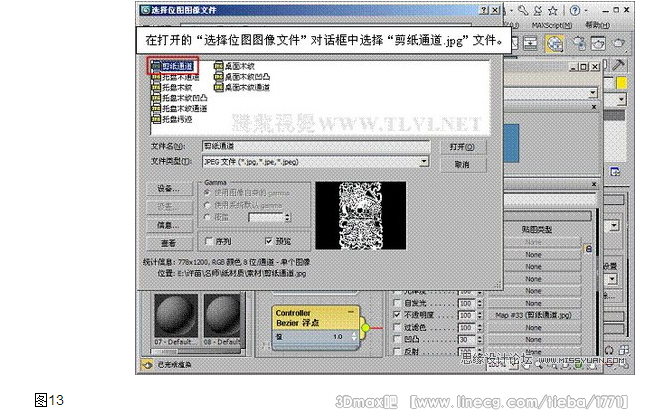Open the 帮助(H) menu
This screenshot has width=657, height=419.
coord(597,25)
